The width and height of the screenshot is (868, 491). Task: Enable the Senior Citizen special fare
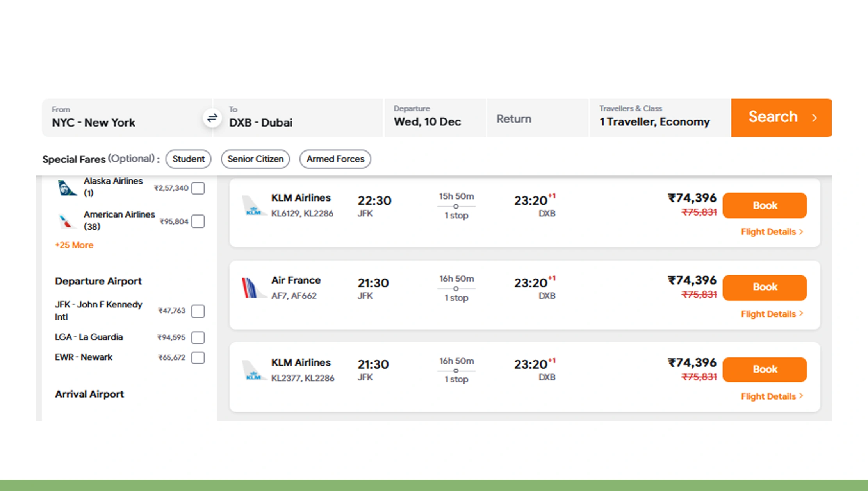click(x=255, y=159)
